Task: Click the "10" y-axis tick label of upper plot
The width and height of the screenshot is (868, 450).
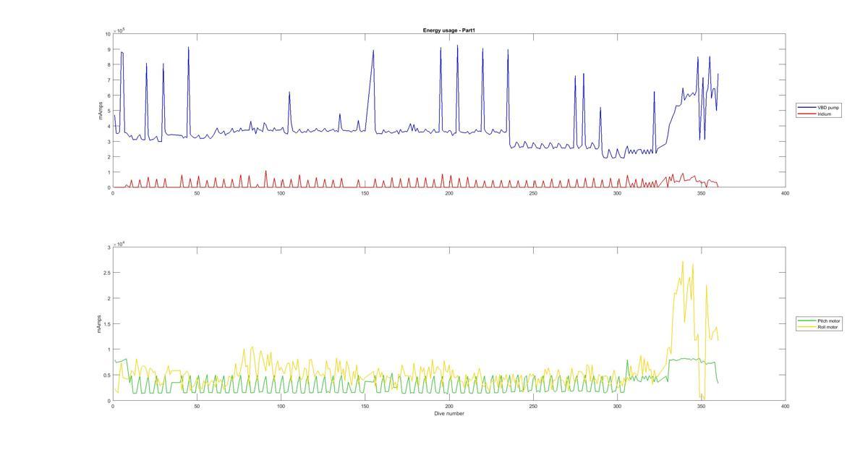Action: [x=108, y=34]
